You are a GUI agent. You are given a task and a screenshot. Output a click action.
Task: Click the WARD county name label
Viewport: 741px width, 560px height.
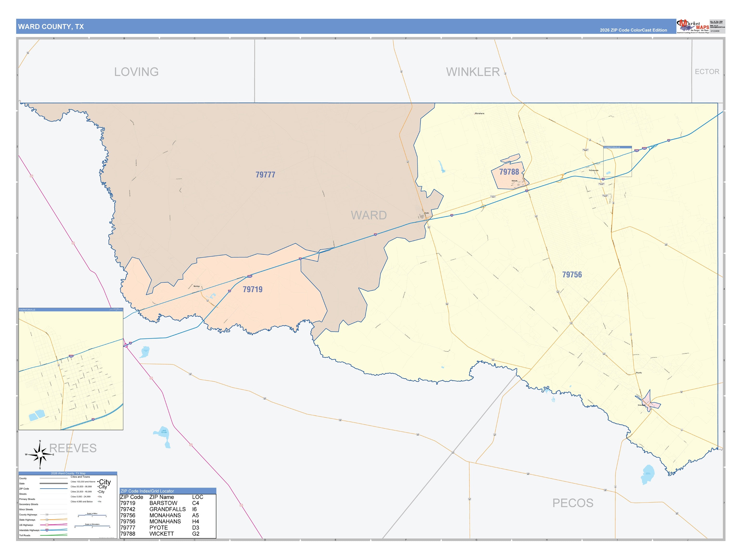click(369, 215)
